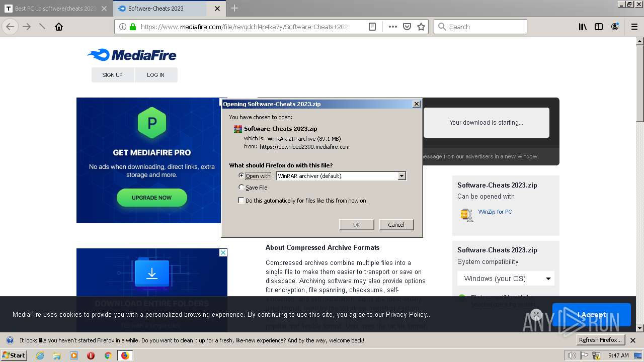Click the green P hexagon Pro icon
The height and width of the screenshot is (362, 644).
coord(152,123)
